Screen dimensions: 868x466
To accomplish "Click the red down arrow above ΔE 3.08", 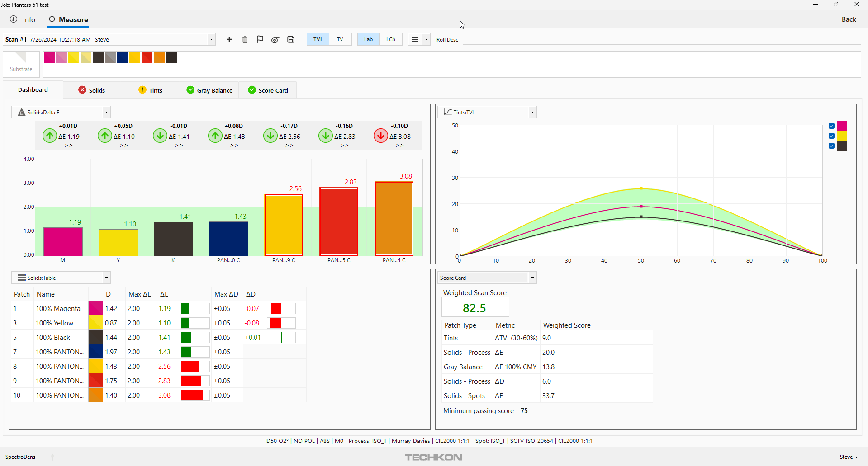I will tap(380, 136).
